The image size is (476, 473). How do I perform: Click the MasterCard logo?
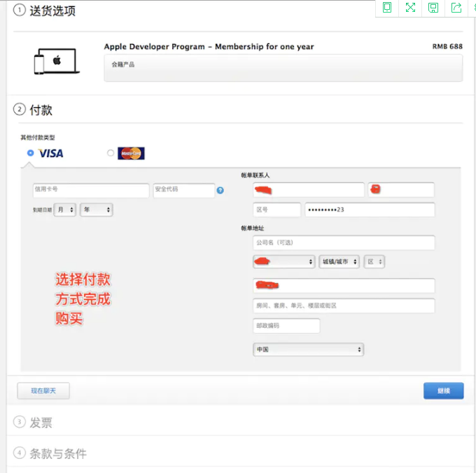coord(131,153)
